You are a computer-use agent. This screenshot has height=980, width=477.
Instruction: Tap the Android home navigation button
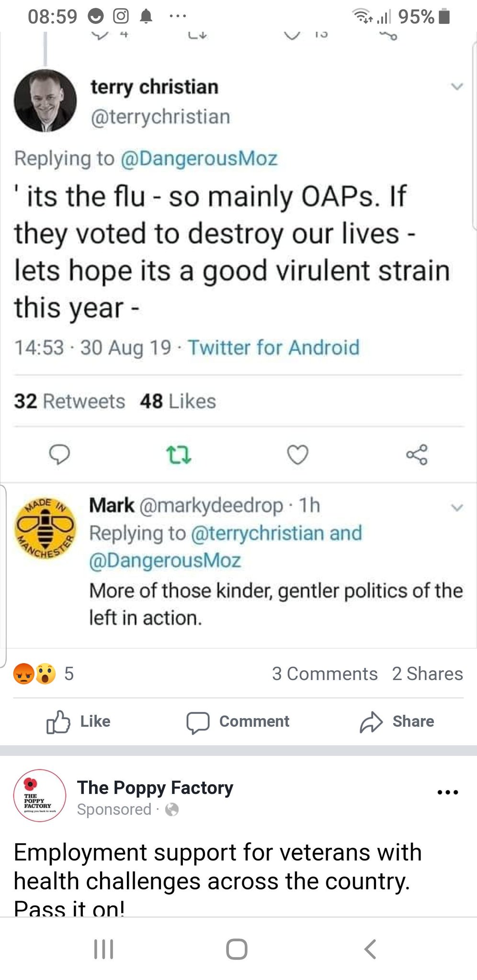237,949
